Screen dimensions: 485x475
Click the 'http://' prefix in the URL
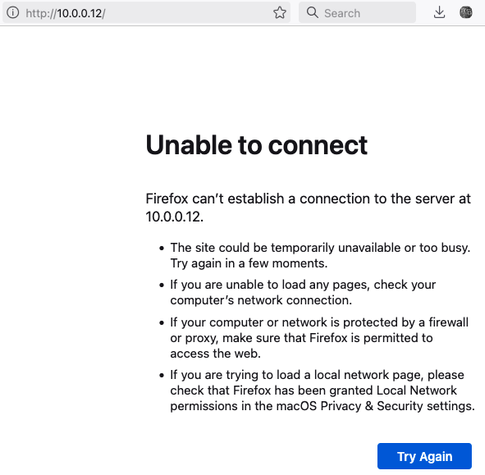click(x=41, y=13)
